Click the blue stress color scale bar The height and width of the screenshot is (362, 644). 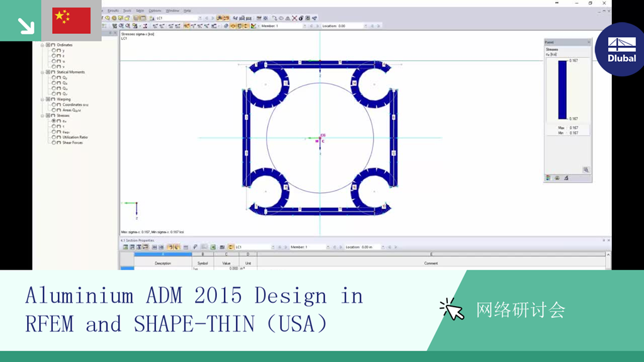tap(562, 90)
